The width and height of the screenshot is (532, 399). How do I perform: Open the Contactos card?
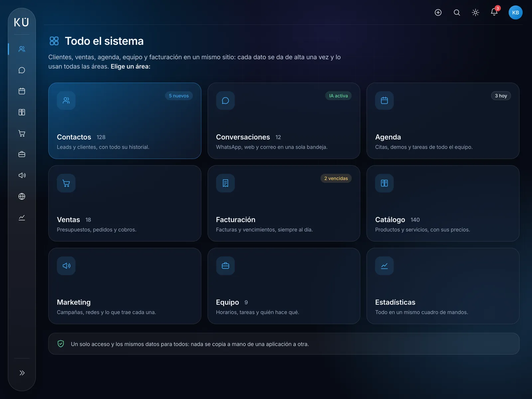pyautogui.click(x=125, y=121)
